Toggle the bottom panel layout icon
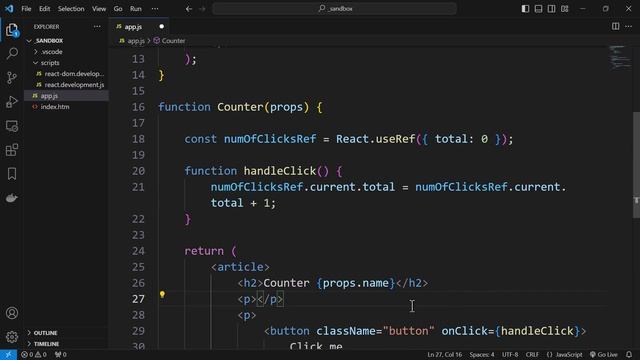The height and width of the screenshot is (360, 640). coord(538,9)
